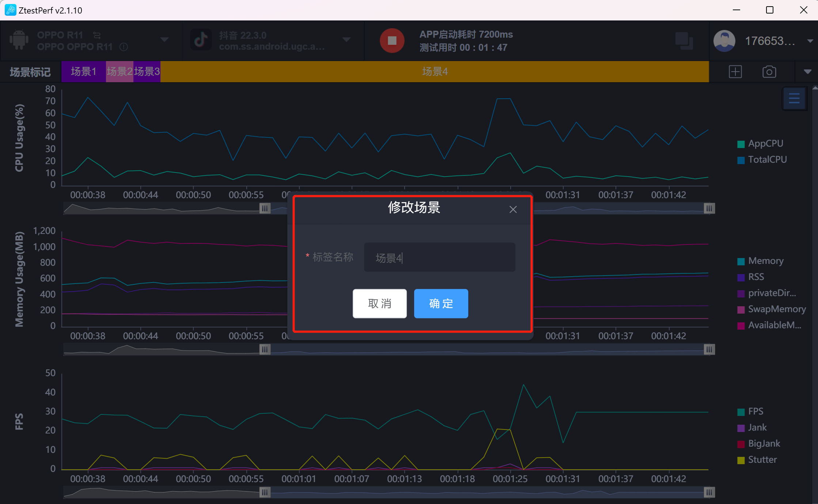Click the TikTok app icon
The height and width of the screenshot is (504, 818).
coord(201,40)
